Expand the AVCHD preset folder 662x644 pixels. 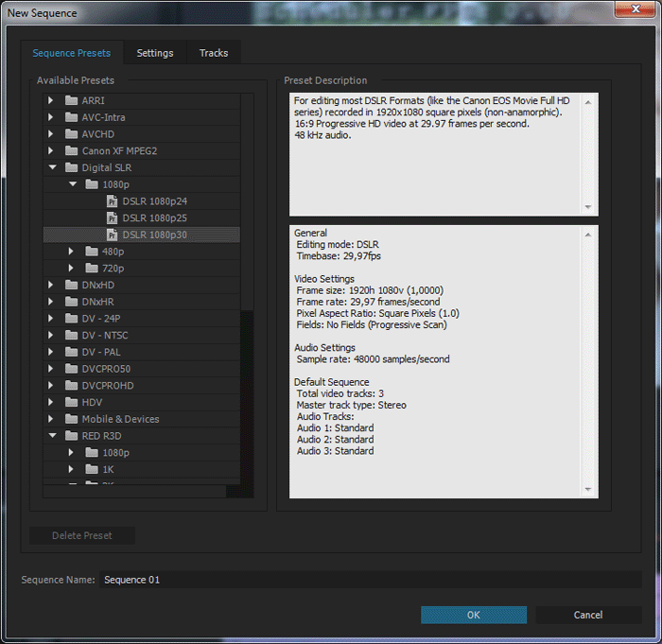tap(51, 134)
